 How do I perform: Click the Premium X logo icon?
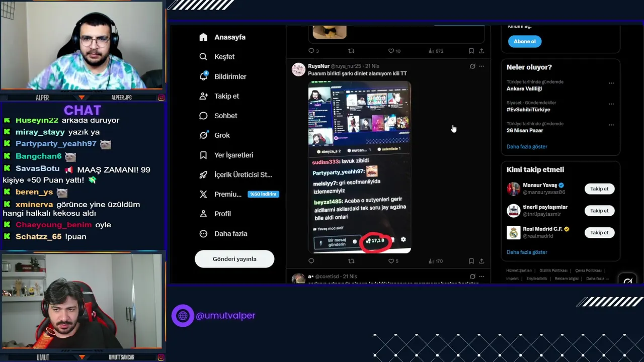pos(203,194)
